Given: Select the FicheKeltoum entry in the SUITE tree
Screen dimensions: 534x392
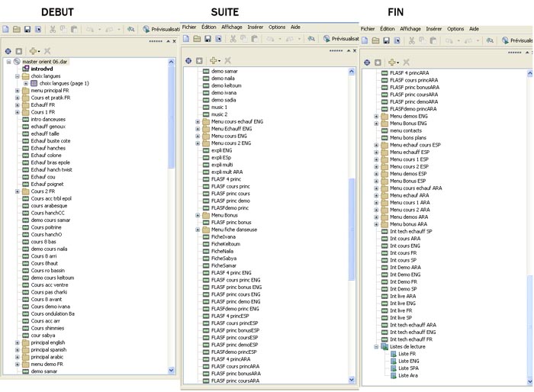Looking at the screenshot, I should (226, 244).
